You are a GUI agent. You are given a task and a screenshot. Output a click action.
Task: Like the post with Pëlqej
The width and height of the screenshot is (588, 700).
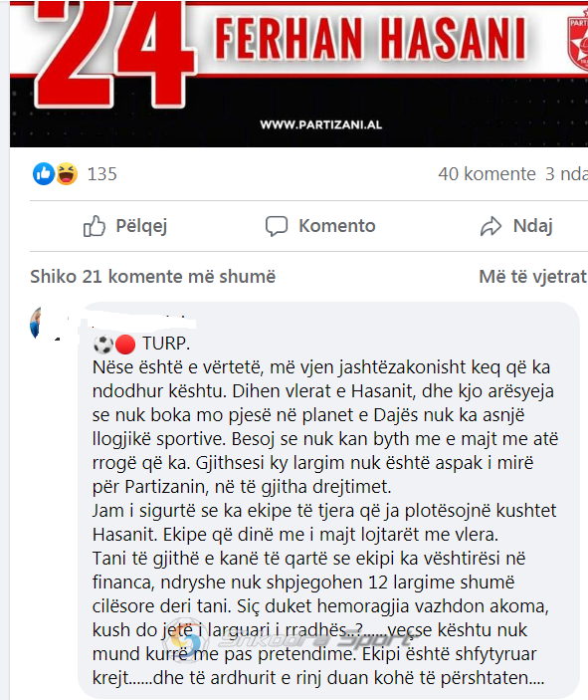point(125,226)
